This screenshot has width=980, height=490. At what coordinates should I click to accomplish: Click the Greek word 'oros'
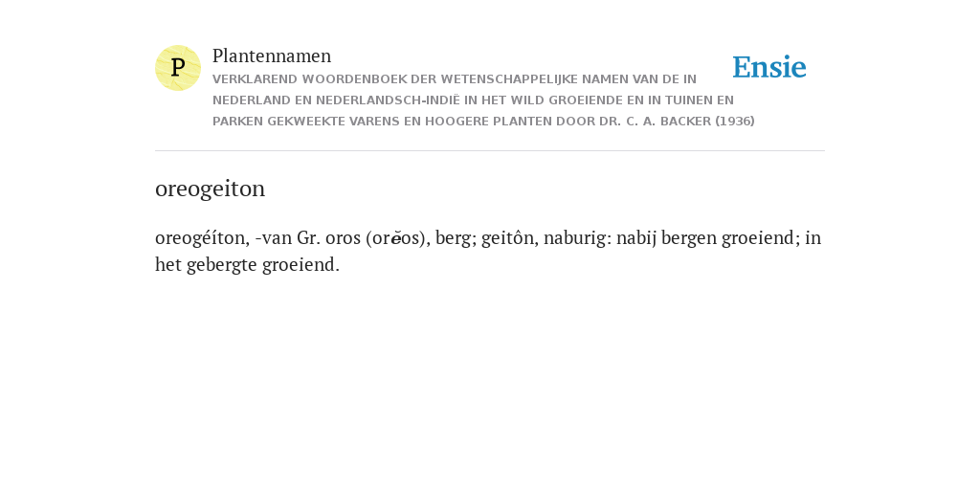(344, 238)
